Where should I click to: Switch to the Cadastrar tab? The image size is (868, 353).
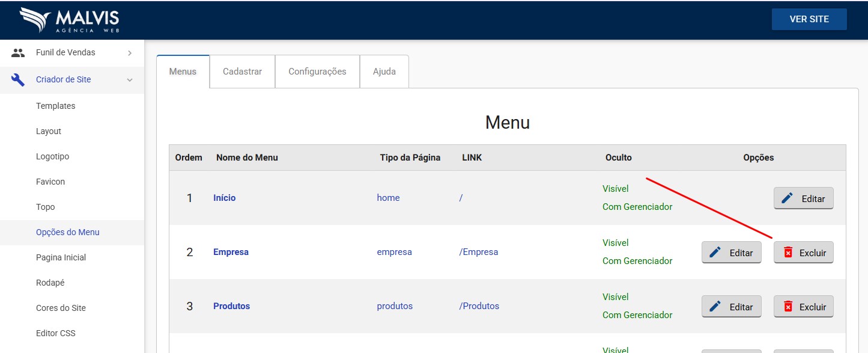[242, 72]
